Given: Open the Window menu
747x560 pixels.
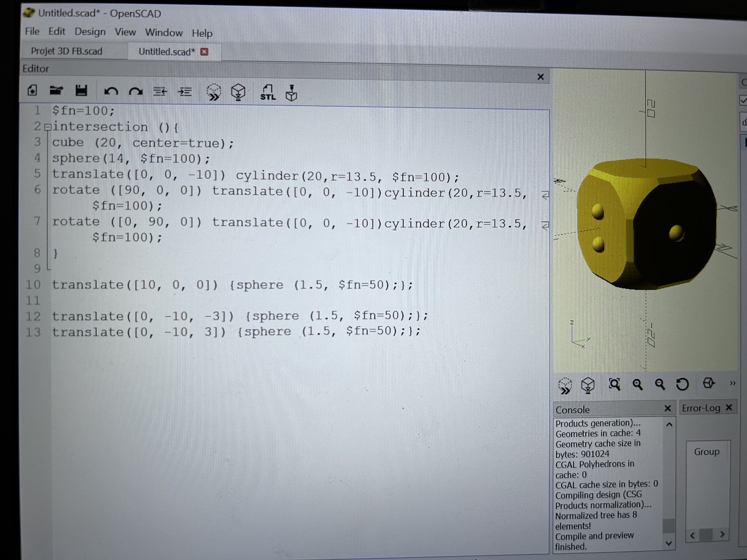Looking at the screenshot, I should (x=163, y=33).
